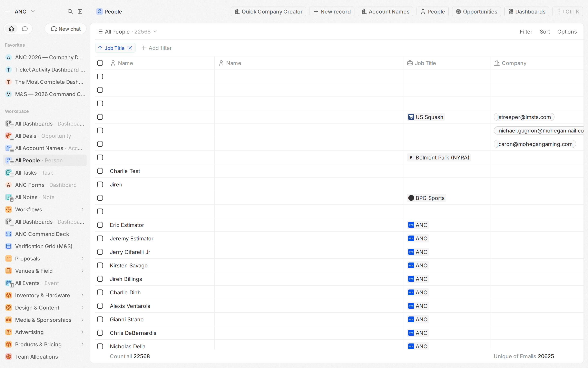The width and height of the screenshot is (588, 368).
Task: Click the Verification Grid table icon
Action: coord(9,246)
